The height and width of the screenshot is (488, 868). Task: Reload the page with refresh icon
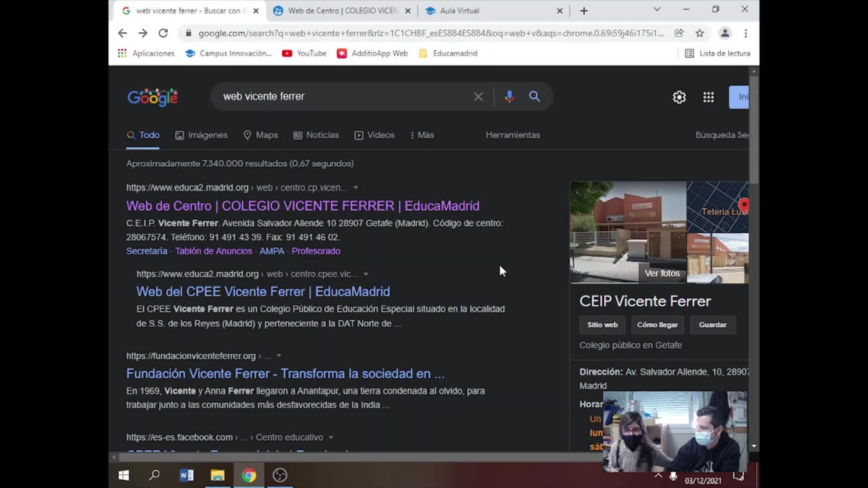tap(163, 33)
